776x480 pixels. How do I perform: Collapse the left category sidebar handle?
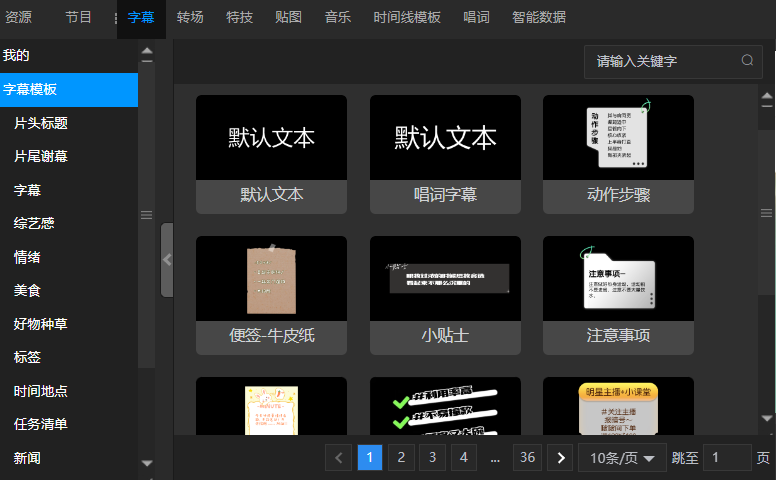pos(167,259)
